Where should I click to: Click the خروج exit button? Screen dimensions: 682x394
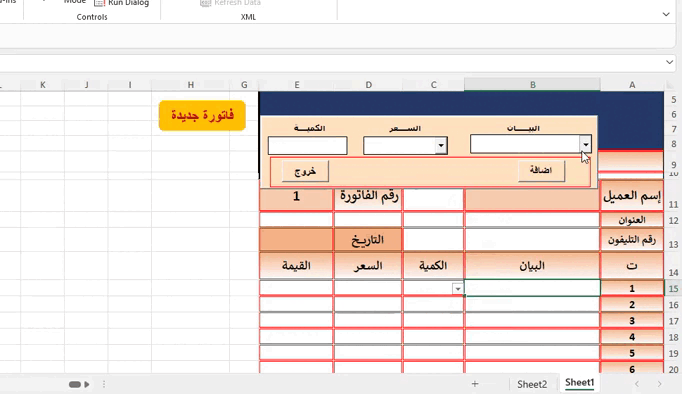click(305, 171)
